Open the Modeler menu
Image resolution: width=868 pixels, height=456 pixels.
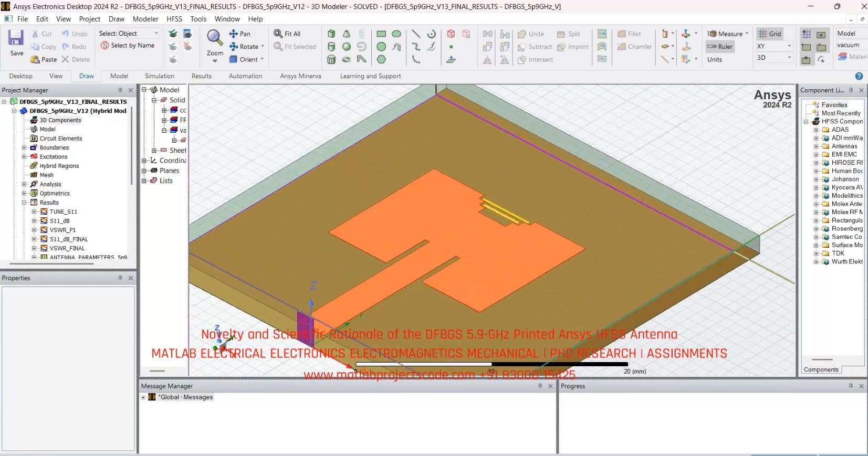(x=145, y=19)
